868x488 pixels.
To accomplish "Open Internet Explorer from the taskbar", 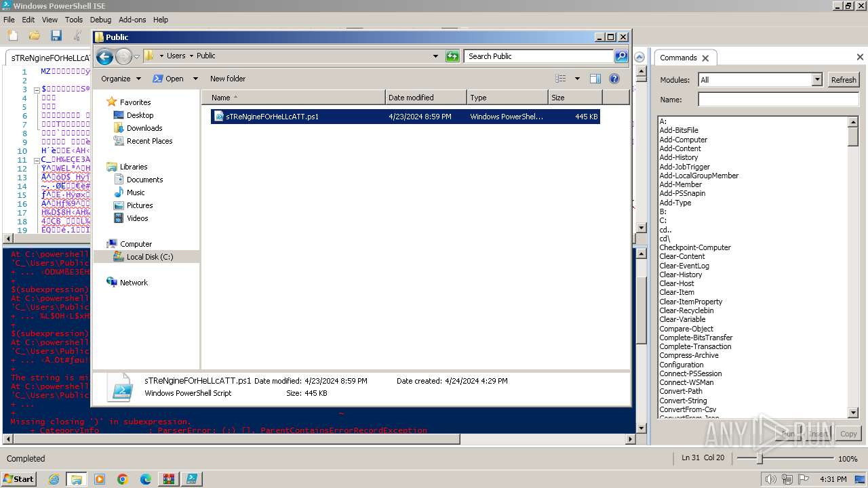I will [x=54, y=479].
